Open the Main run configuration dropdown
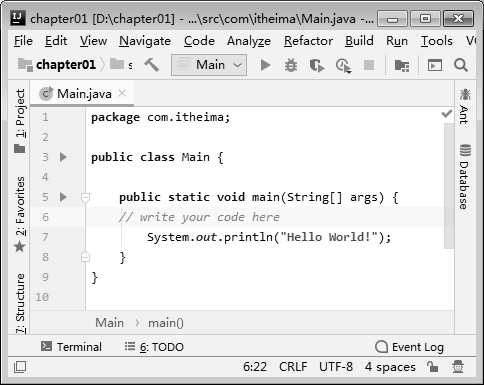 tap(209, 65)
